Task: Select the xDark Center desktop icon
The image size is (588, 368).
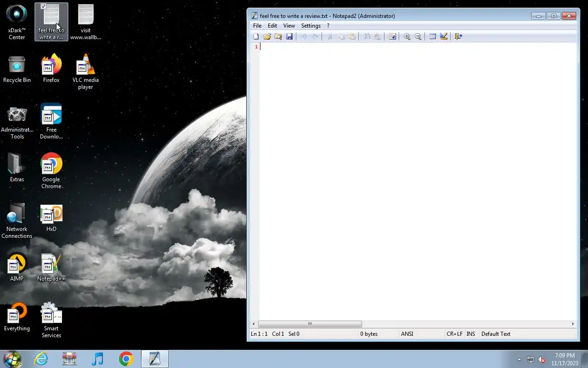Action: click(x=17, y=22)
